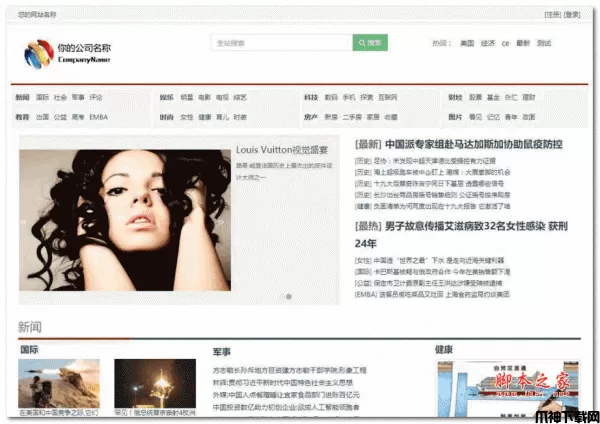Click the colorful company logo
The width and height of the screenshot is (600, 424).
[39, 54]
